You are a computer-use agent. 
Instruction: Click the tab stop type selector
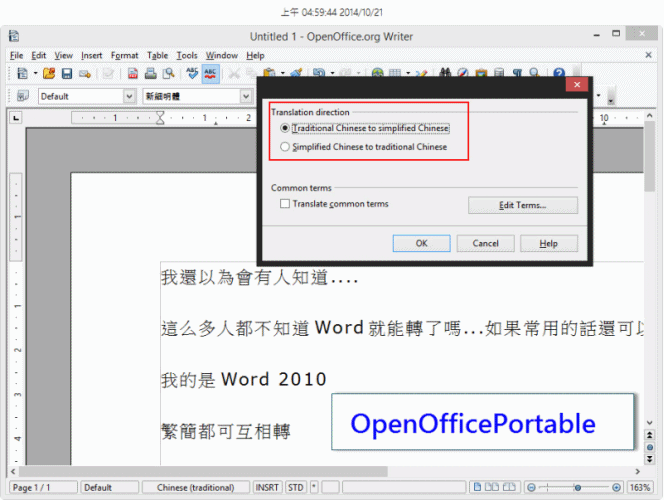[x=16, y=118]
